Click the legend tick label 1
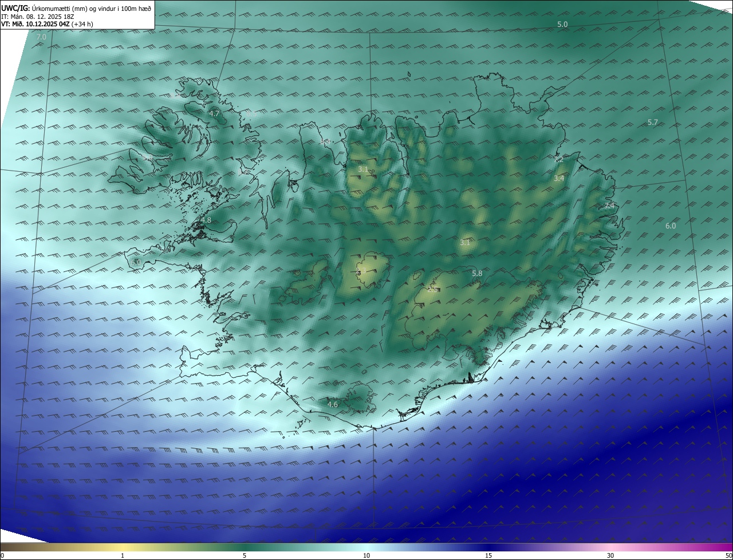The image size is (733, 560). click(123, 555)
